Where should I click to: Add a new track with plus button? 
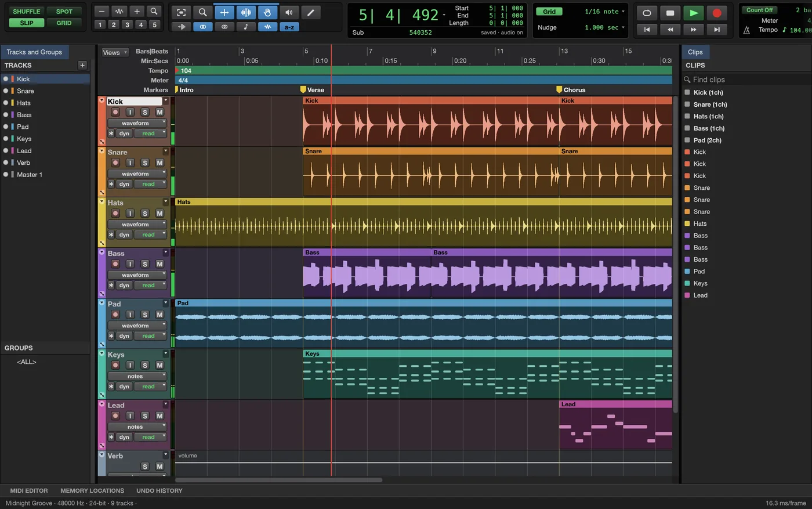[x=82, y=65]
